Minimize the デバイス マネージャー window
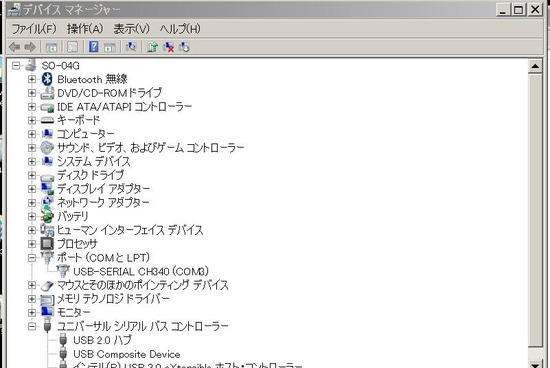 503,9
